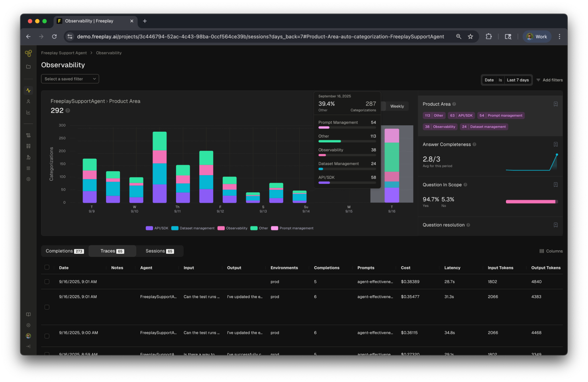Open the Work profile menu in Chrome
Image resolution: width=588 pixels, height=382 pixels.
coord(537,37)
